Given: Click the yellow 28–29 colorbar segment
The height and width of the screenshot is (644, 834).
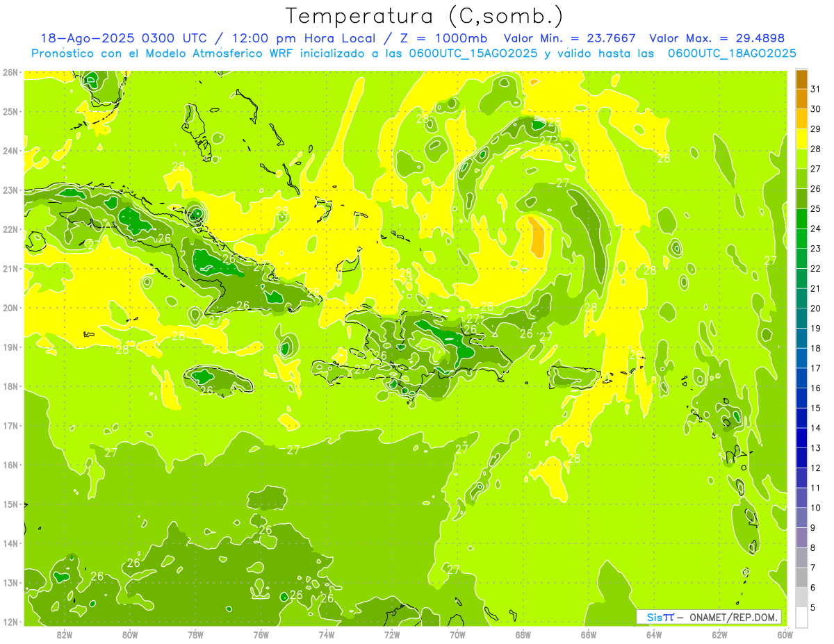Looking at the screenshot, I should pos(801,139).
